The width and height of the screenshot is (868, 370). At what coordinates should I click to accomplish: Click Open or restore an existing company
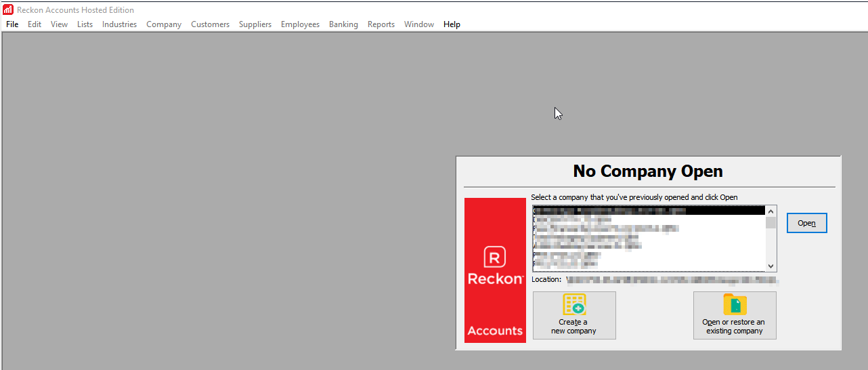coord(735,315)
